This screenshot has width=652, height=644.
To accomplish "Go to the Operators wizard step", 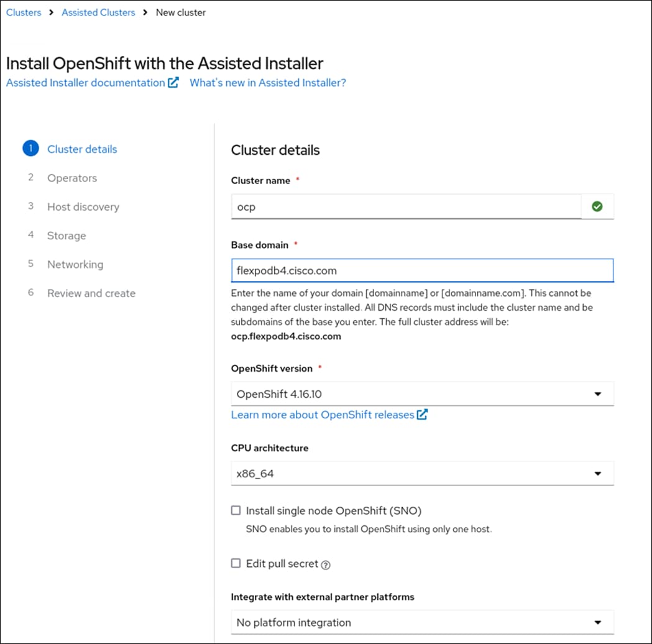I will click(72, 178).
